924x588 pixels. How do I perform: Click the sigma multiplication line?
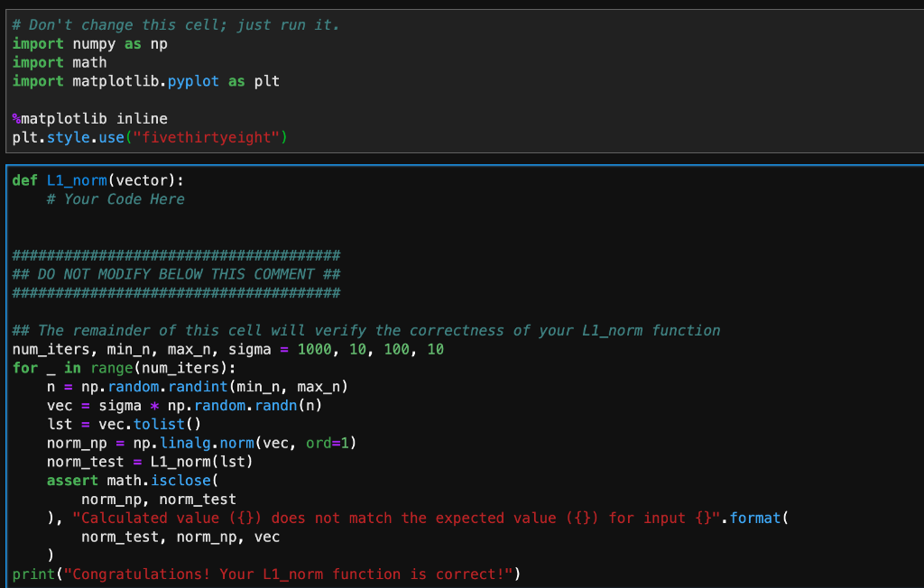click(x=144, y=405)
